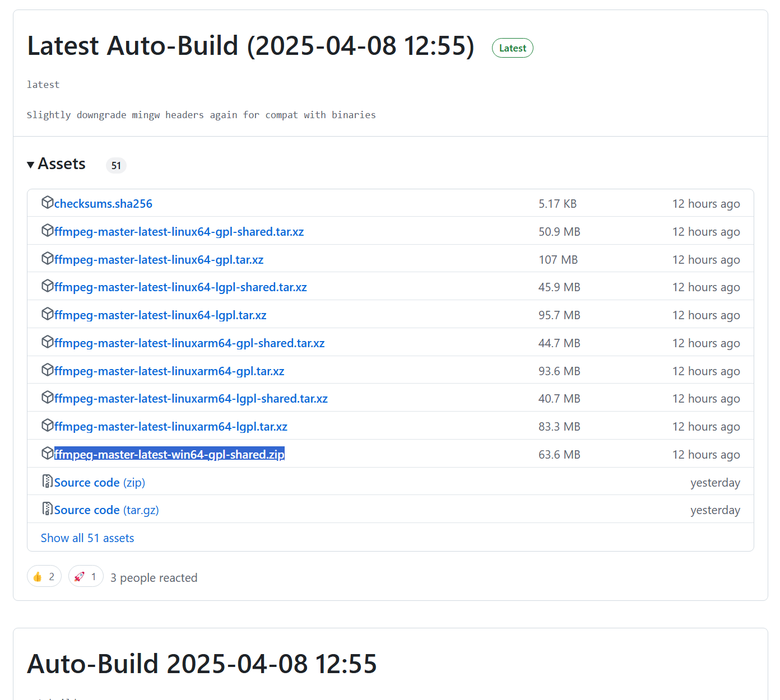Toggle the rocket reaction
This screenshot has width=780, height=700.
point(86,576)
